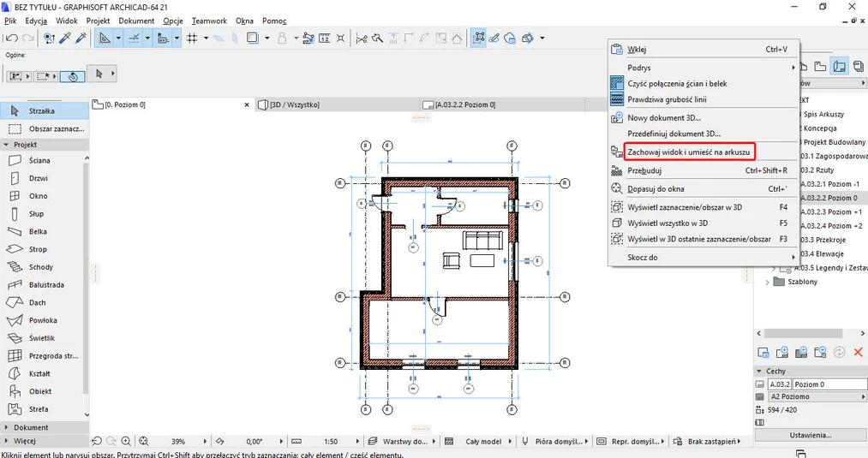Select the Schody stair tool

(43, 266)
